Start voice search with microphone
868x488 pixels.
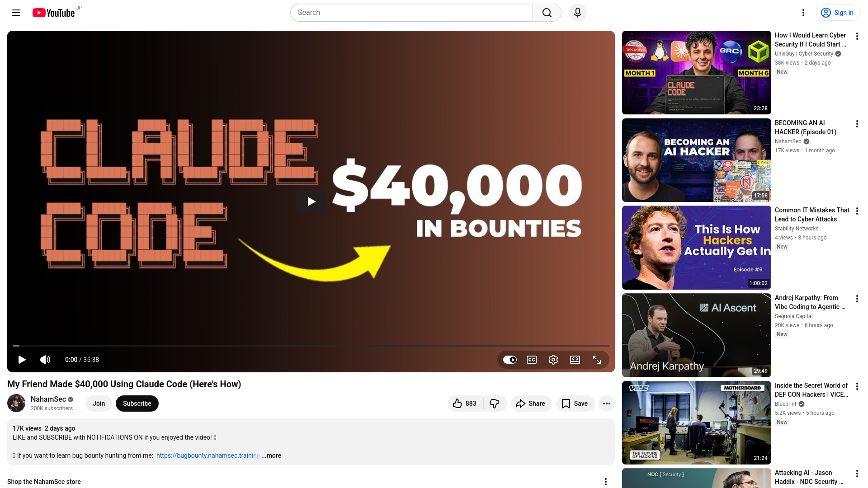tap(578, 13)
